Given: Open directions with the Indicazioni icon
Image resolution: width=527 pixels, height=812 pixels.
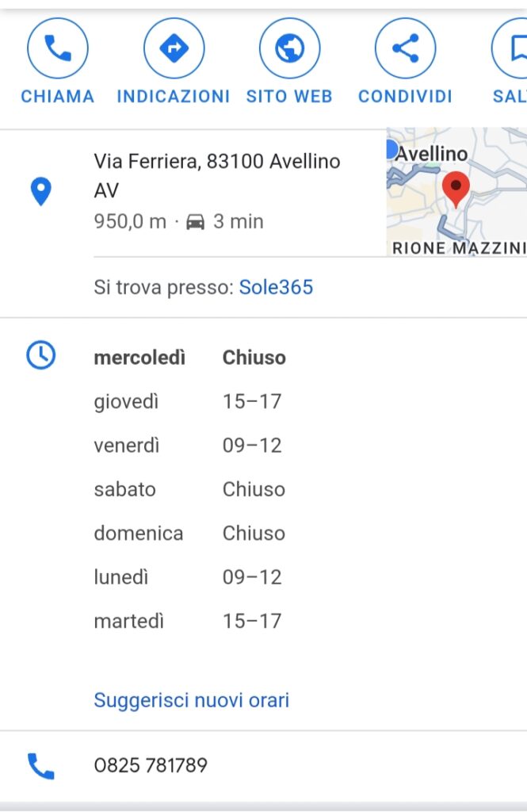Looking at the screenshot, I should click(174, 48).
